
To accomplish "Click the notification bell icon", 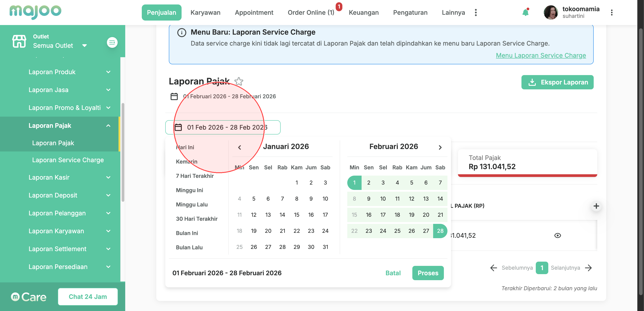I will tap(525, 13).
